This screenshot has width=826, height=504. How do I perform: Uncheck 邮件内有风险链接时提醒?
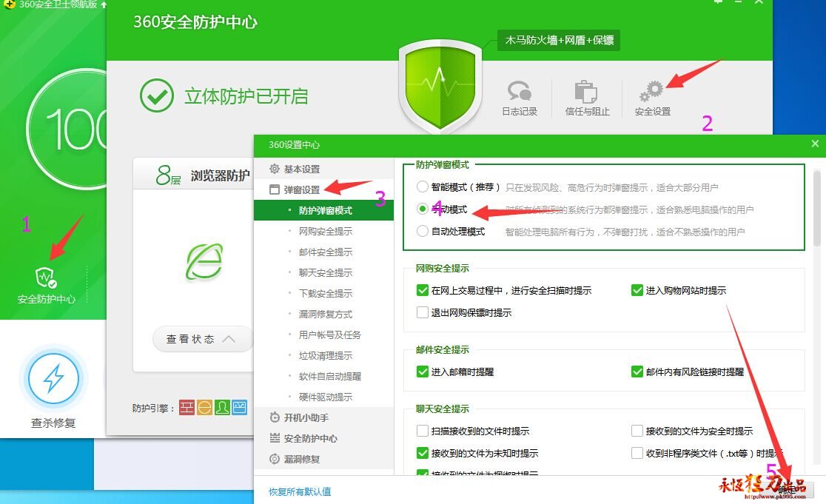point(637,372)
